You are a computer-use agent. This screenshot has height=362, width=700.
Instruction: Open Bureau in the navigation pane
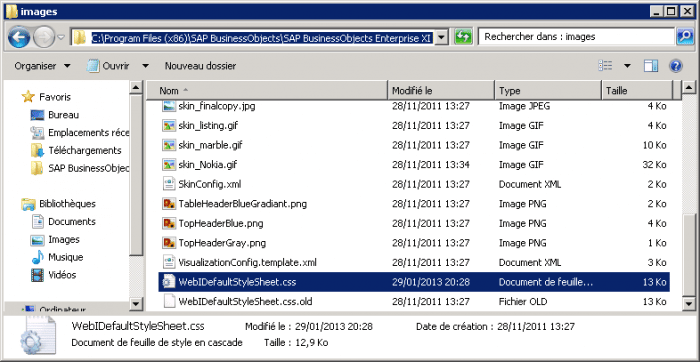63,115
